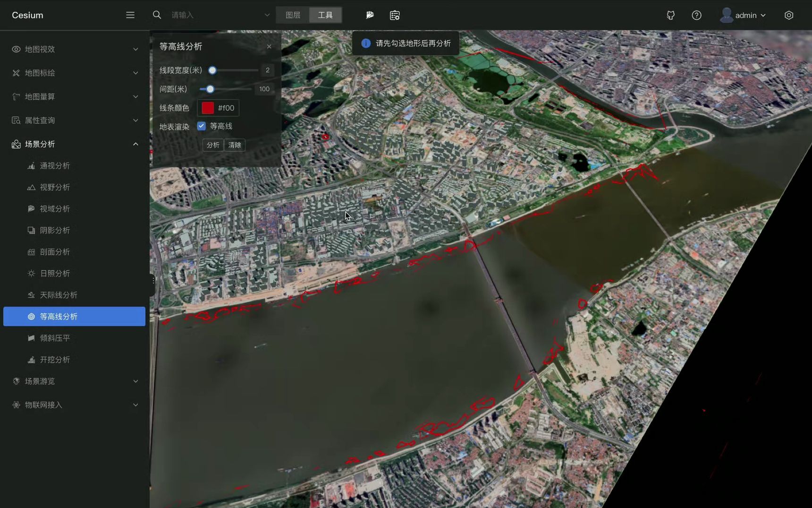Click the 清除 button
812x508 pixels.
coord(235,145)
